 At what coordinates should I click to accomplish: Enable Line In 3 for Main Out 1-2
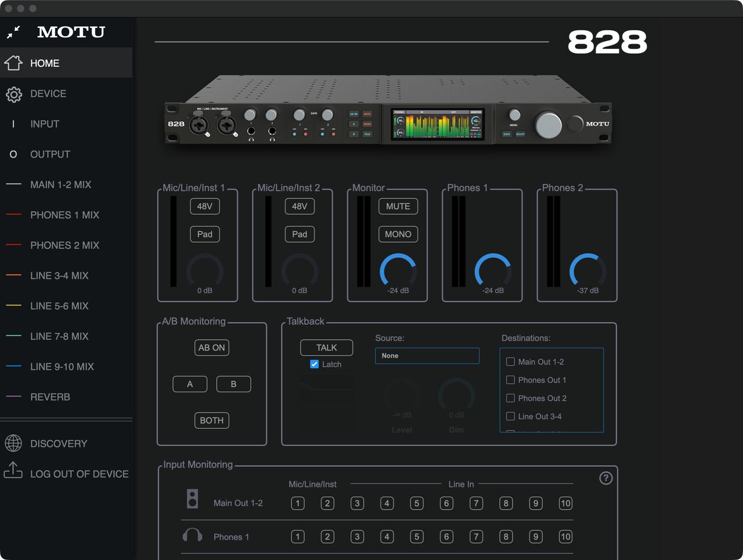click(x=358, y=503)
